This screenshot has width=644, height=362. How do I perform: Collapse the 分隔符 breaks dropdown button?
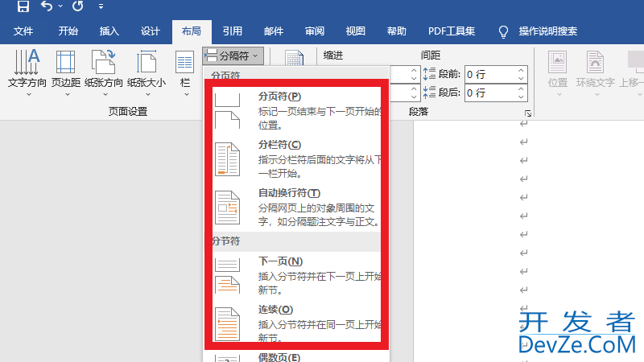[x=233, y=56]
